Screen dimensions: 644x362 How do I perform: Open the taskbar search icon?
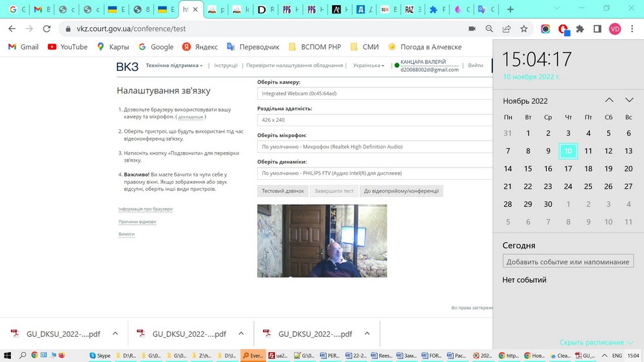point(23,356)
